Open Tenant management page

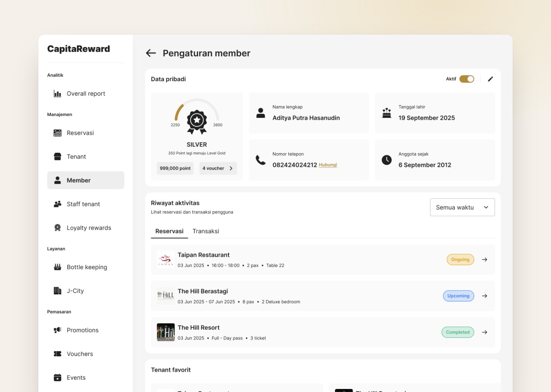[86, 157]
